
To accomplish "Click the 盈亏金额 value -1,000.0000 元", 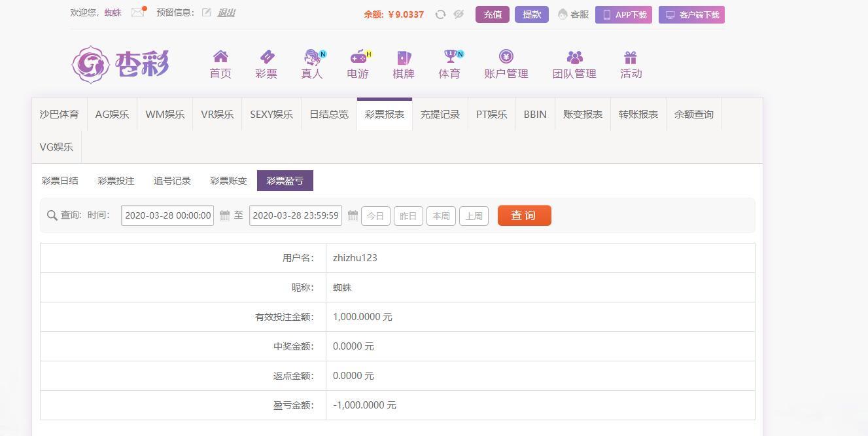I will point(364,405).
